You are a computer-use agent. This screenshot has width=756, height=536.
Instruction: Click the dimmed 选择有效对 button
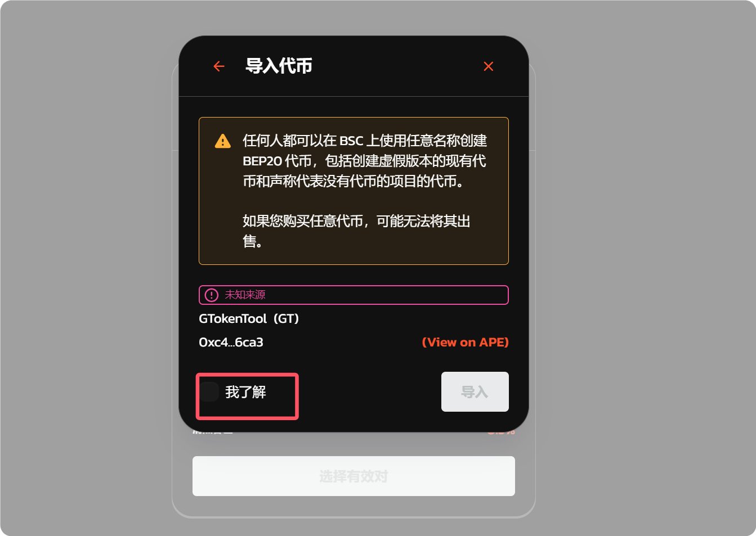point(354,476)
